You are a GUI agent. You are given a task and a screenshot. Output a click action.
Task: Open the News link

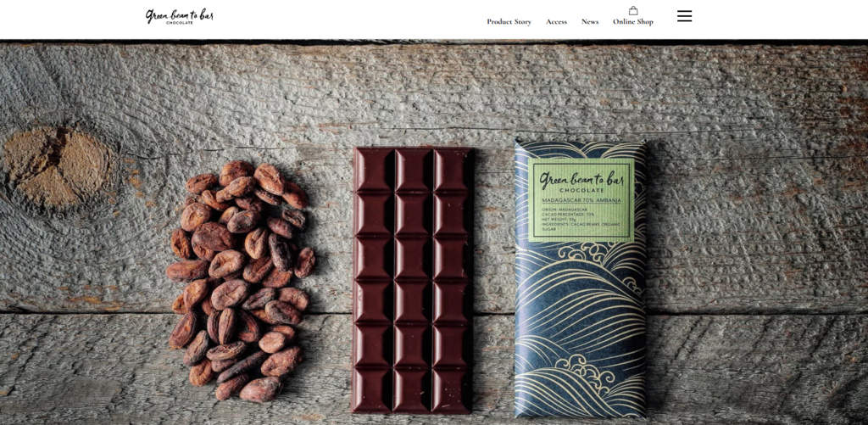click(x=590, y=21)
